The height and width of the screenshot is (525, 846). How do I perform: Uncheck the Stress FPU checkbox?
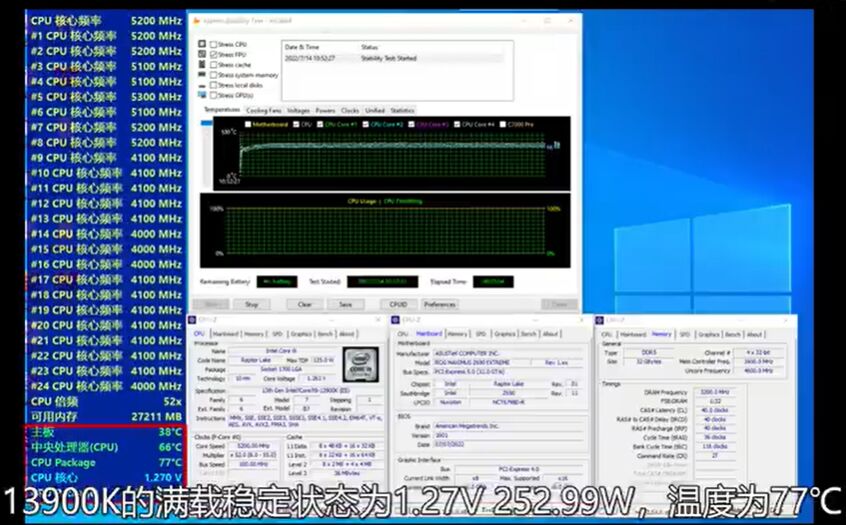214,54
